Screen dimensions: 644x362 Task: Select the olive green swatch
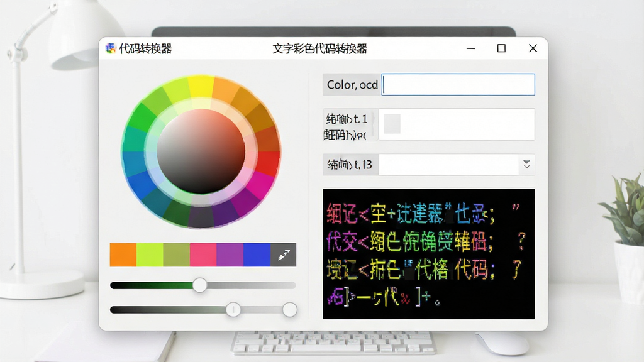coord(176,255)
